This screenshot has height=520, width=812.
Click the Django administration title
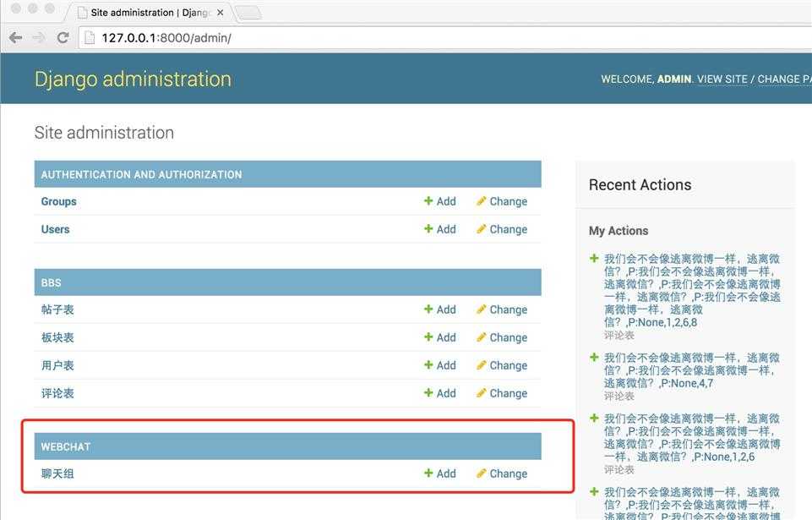coord(134,79)
